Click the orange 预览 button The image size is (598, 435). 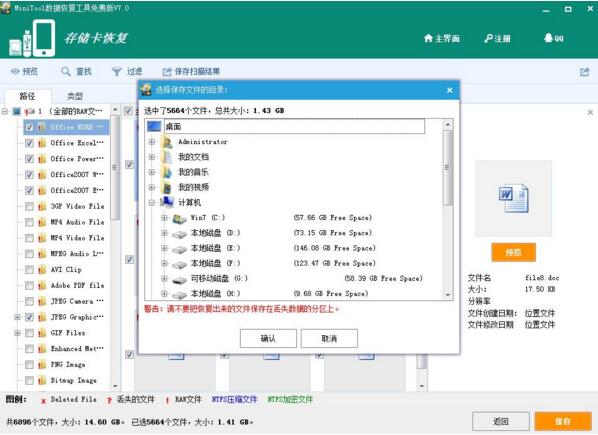[x=513, y=252]
